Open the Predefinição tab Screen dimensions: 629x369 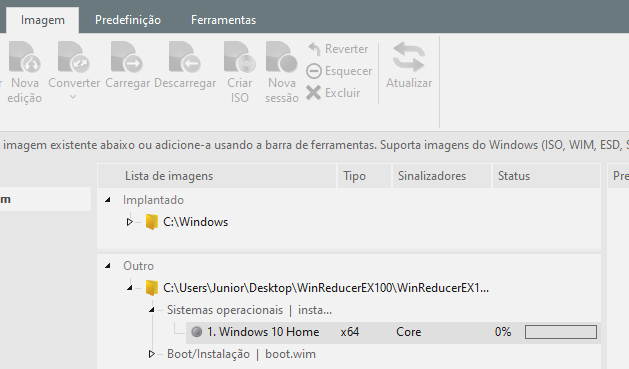128,20
